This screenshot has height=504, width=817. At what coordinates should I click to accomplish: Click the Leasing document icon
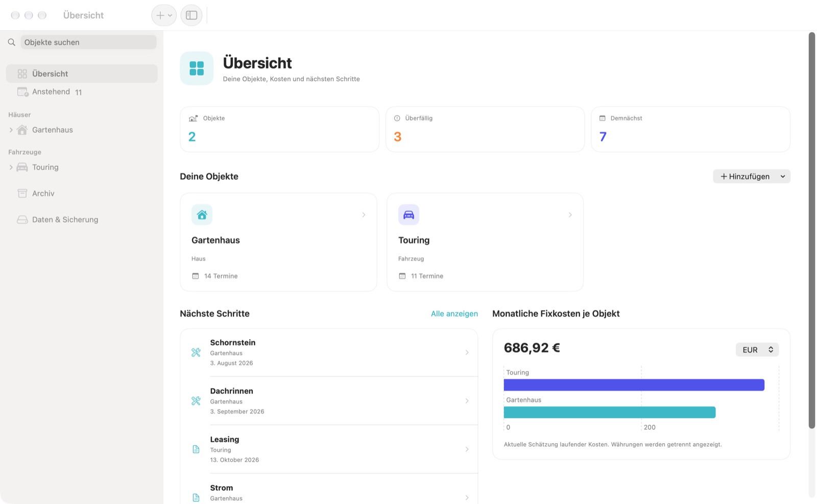196,449
